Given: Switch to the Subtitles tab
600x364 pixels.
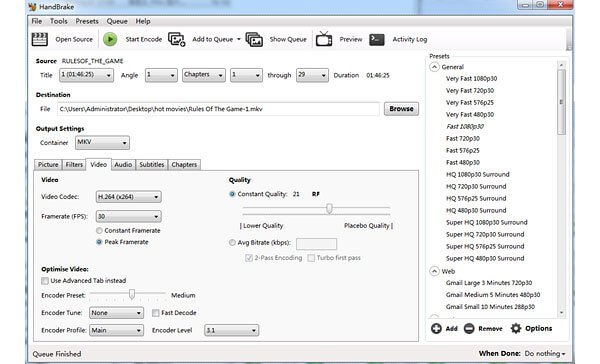Looking at the screenshot, I should click(152, 165).
